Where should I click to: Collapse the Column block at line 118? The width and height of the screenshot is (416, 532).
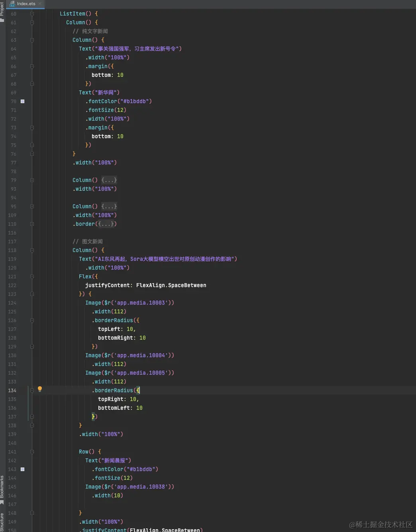click(32, 250)
